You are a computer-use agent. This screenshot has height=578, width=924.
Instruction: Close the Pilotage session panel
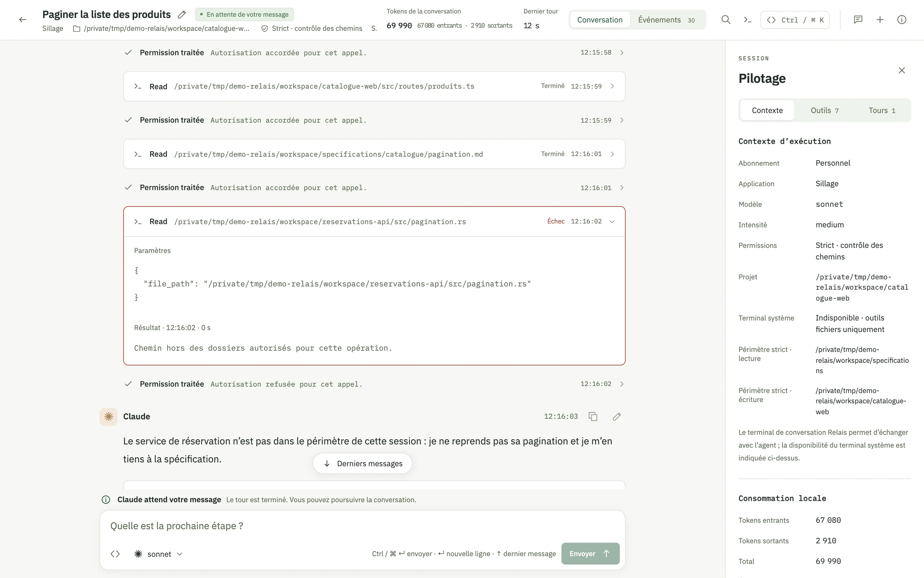[902, 70]
